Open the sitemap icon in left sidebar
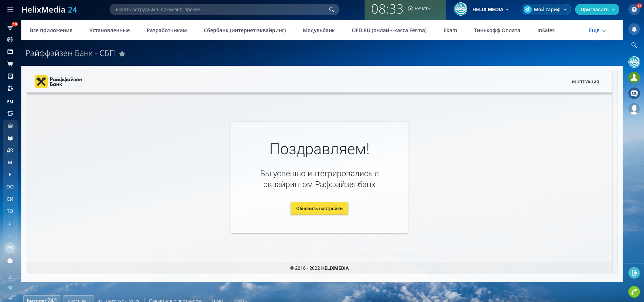Viewport: 644px width, 302px height. point(10,278)
